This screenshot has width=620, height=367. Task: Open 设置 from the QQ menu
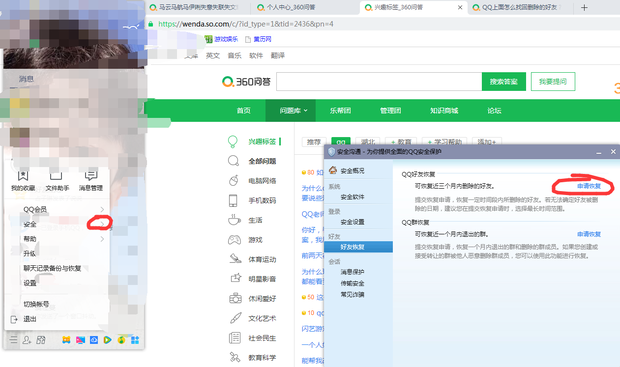(x=30, y=283)
